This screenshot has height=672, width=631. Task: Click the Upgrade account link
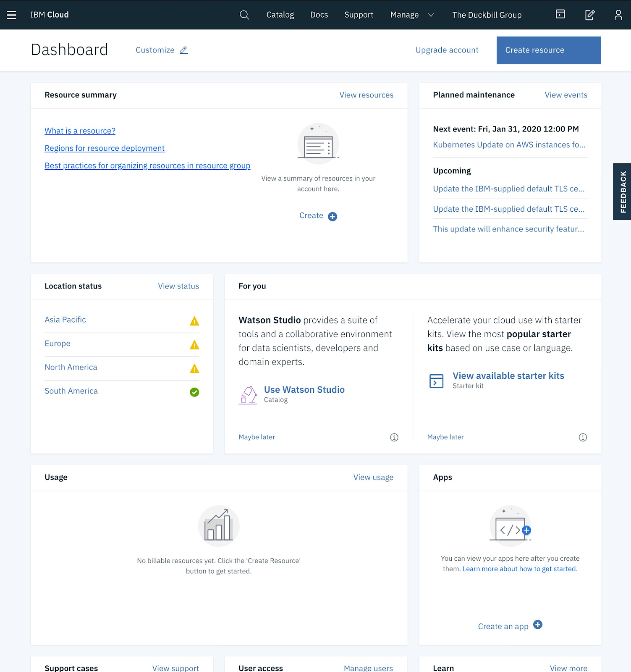tap(447, 50)
